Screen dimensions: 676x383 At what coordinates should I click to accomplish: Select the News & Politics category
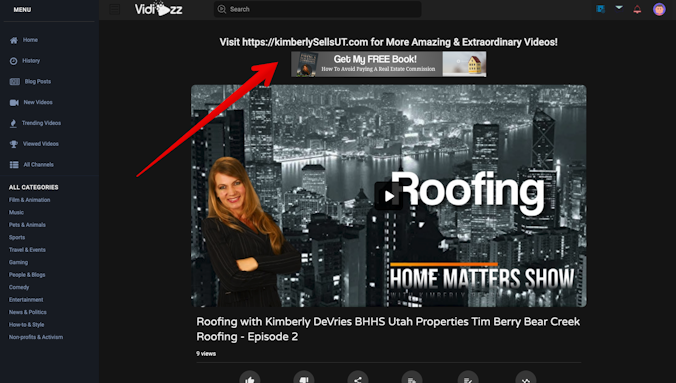coord(28,312)
